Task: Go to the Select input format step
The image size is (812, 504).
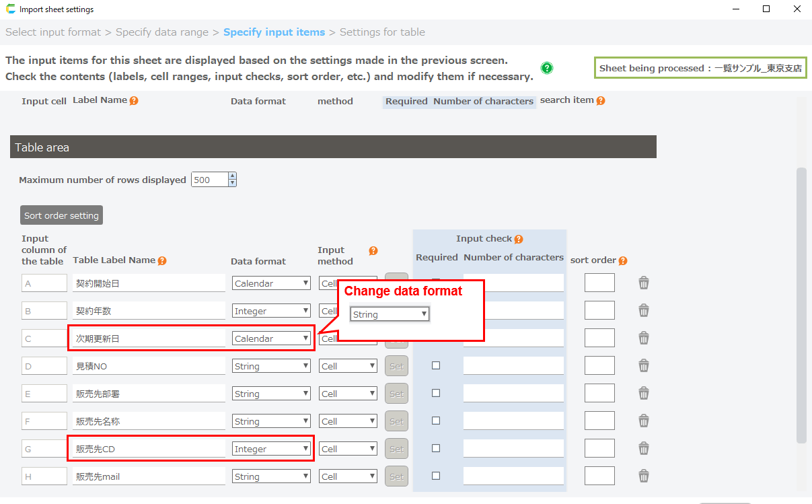Action: [x=53, y=32]
